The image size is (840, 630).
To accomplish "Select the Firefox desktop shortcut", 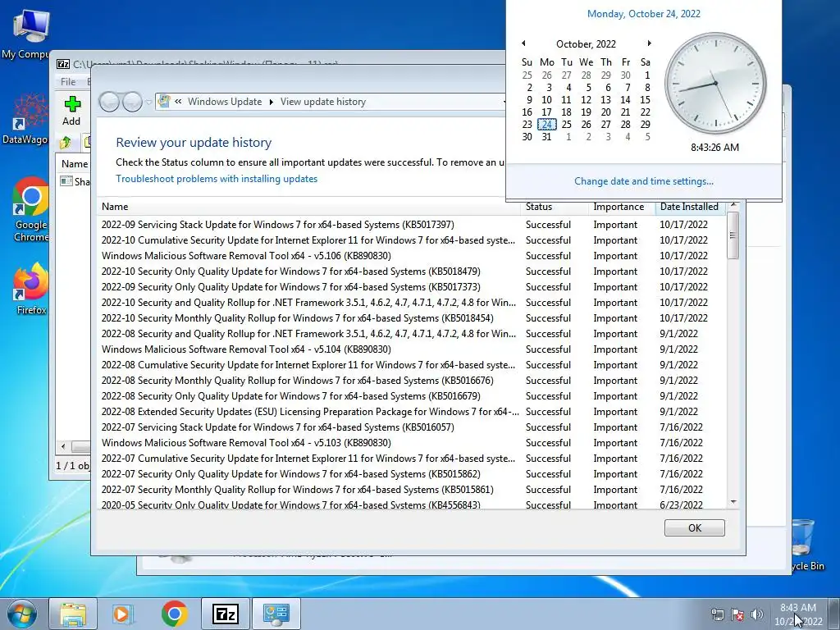I will point(30,290).
